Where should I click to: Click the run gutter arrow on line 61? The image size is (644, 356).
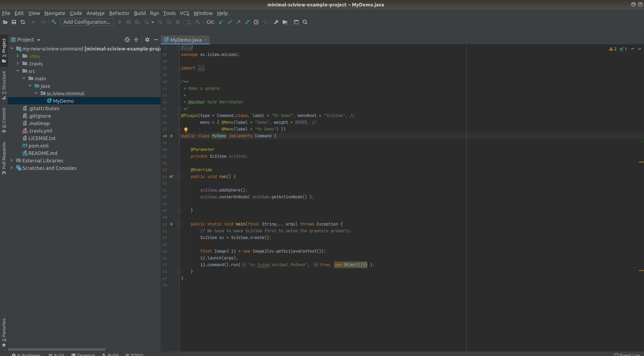172,224
